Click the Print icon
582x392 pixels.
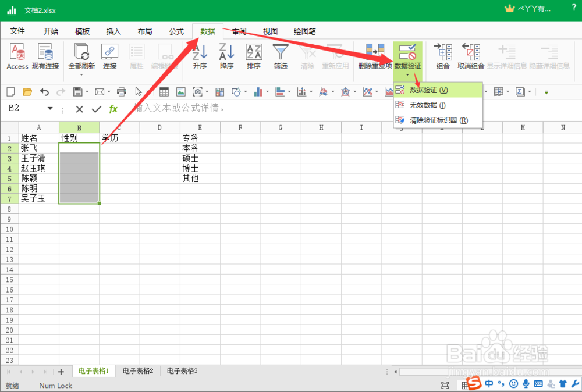(122, 92)
